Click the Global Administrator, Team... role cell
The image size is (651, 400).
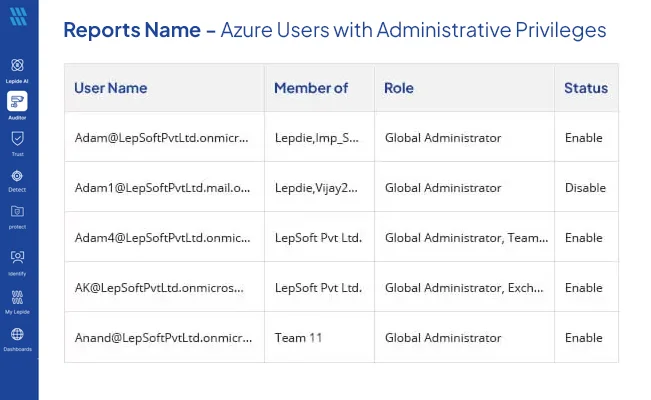click(464, 237)
